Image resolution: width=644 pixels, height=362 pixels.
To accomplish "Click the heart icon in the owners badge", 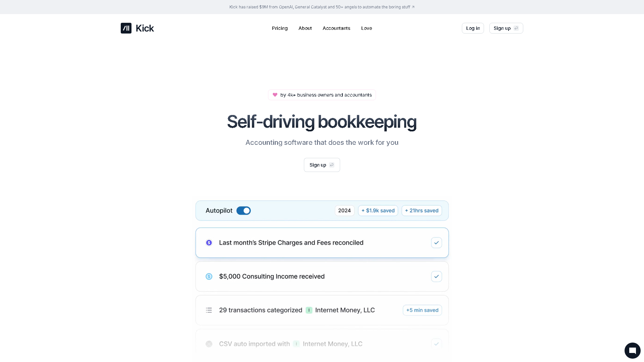I will [x=275, y=95].
